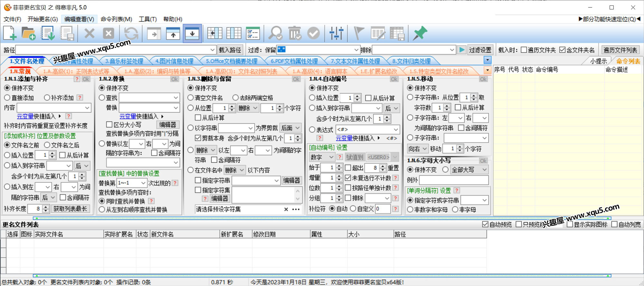
Task: Click the add file icon with green plus
Action: [10, 33]
